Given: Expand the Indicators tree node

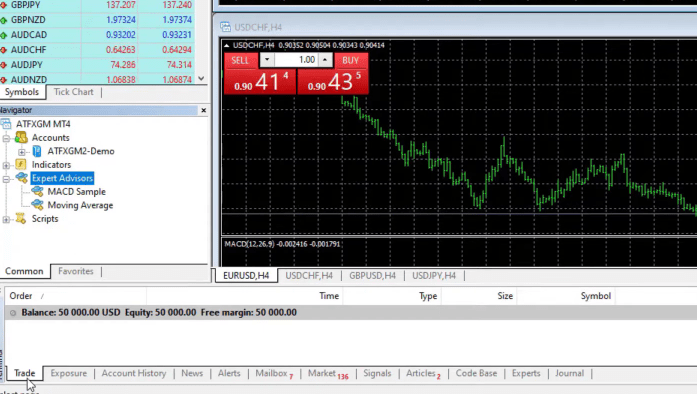Looking at the screenshot, I should click(x=6, y=165).
